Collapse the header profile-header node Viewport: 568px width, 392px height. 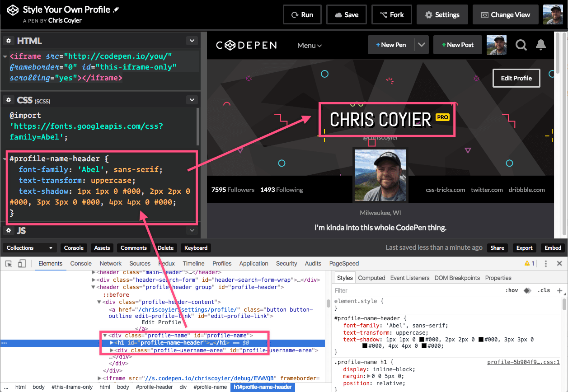[94, 287]
